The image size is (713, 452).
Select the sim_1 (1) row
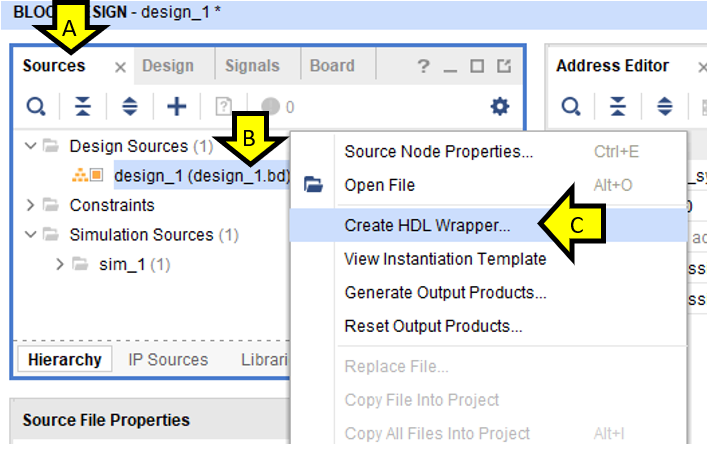point(135,264)
